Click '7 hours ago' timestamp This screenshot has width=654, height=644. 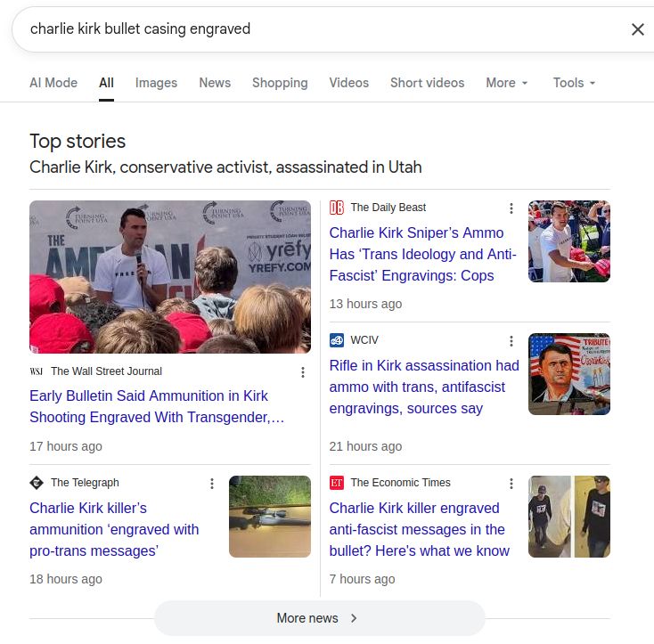(x=362, y=579)
